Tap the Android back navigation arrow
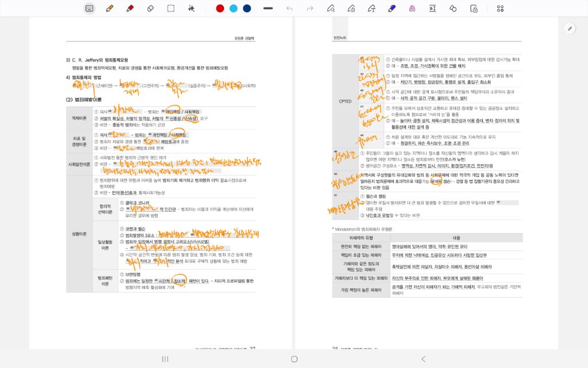The height and width of the screenshot is (368, 588). (x=423, y=359)
